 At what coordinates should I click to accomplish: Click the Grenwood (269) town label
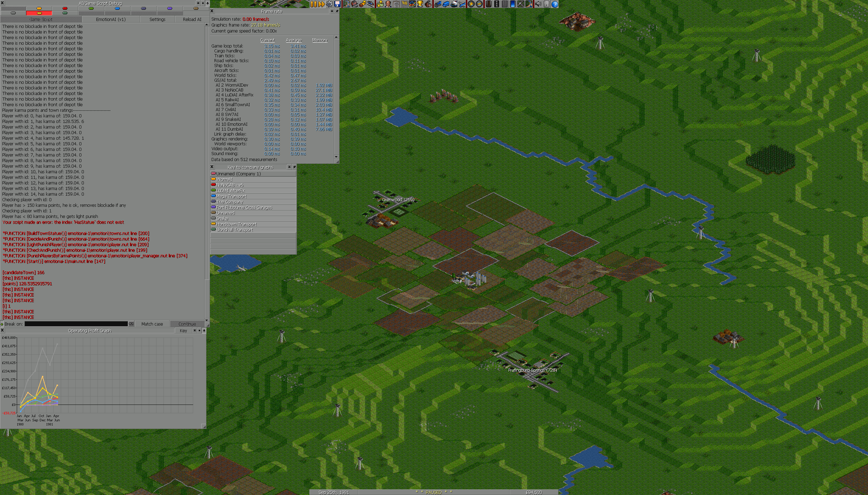click(x=398, y=199)
